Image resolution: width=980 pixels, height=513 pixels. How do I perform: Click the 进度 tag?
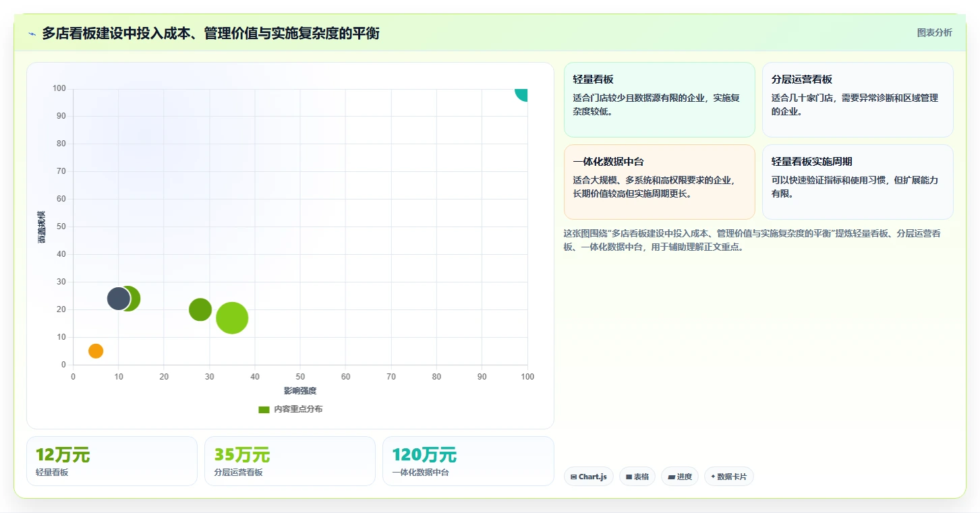680,477
